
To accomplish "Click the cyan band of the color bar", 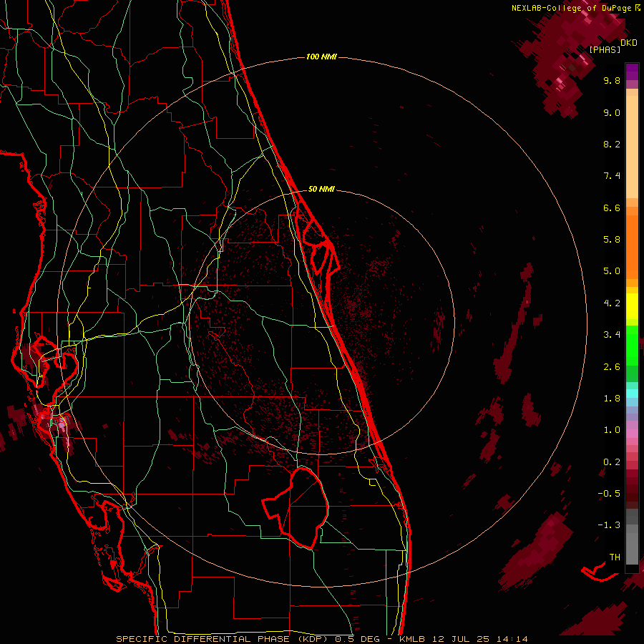I will tap(632, 394).
